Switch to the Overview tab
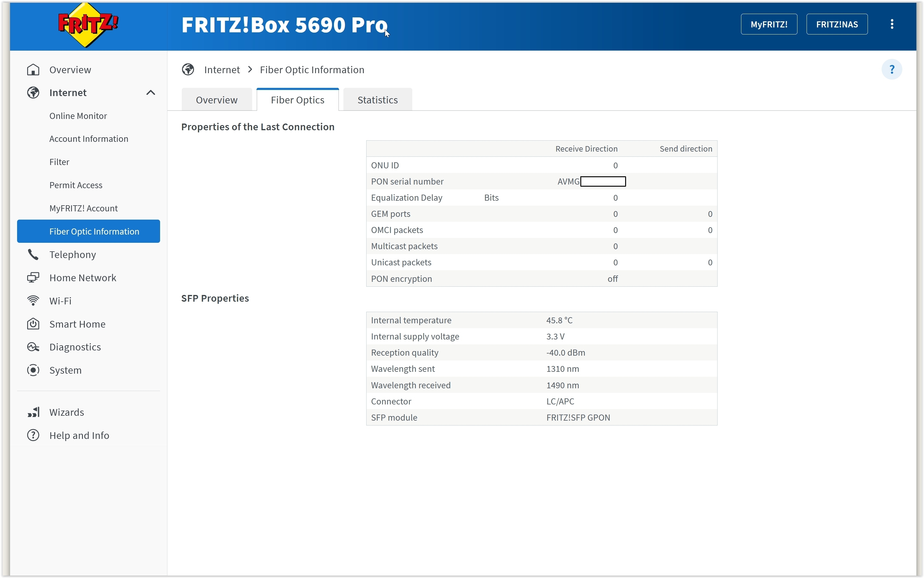 coord(217,100)
